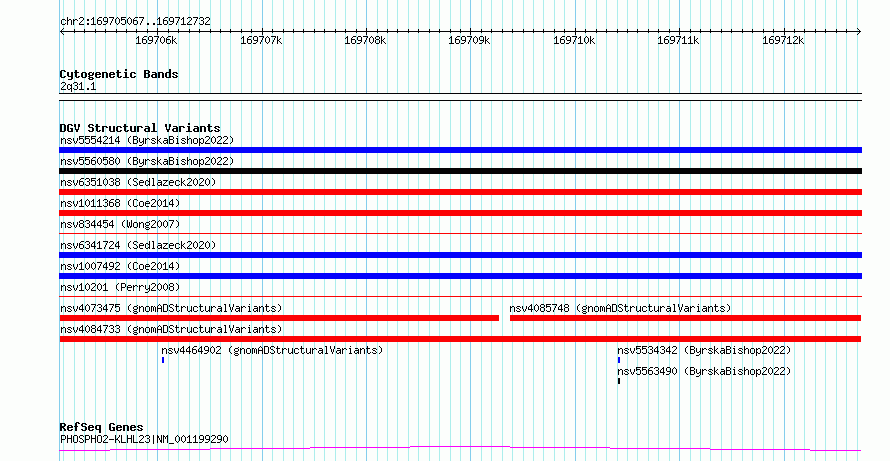The width and height of the screenshot is (890, 461).
Task: Click the Cytogenetic Bands track title
Action: (119, 74)
